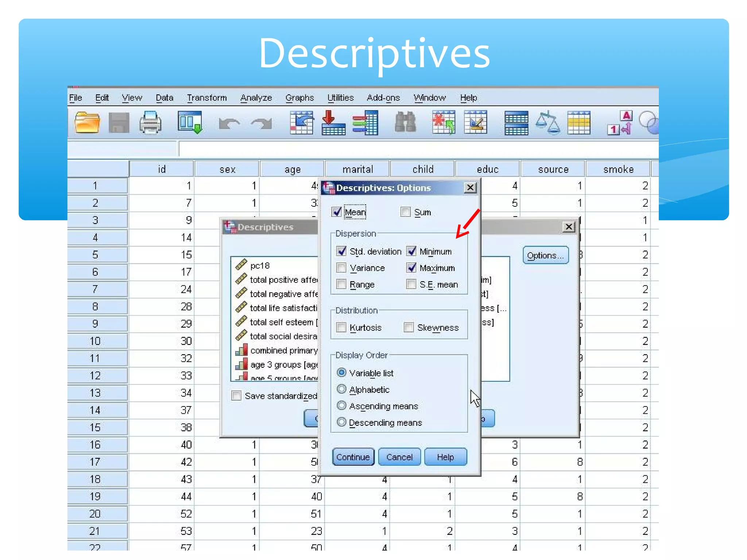Enable the Range checkbox
The height and width of the screenshot is (560, 747).
click(x=341, y=284)
